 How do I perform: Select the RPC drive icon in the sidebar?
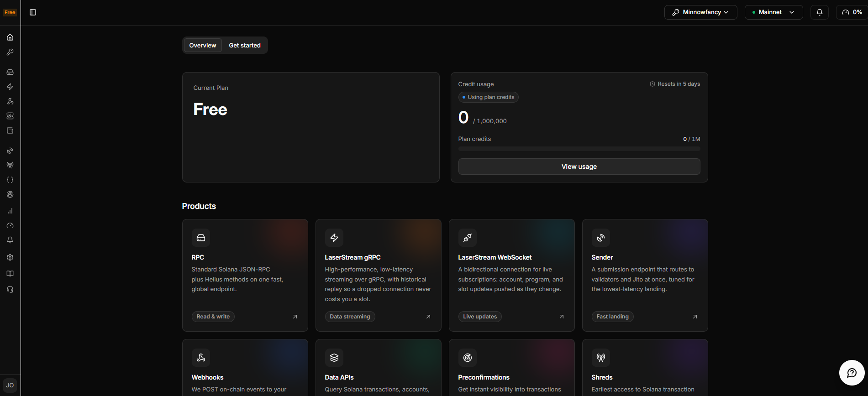click(10, 72)
